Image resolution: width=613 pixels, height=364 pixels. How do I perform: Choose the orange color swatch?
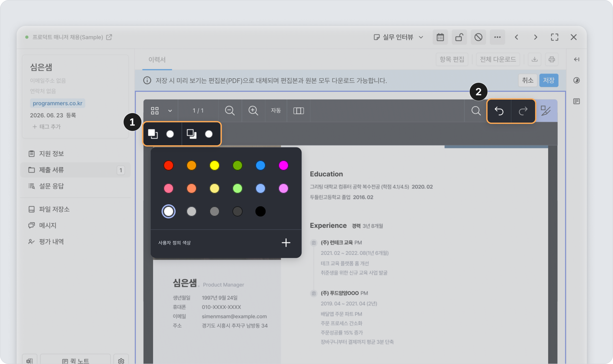pyautogui.click(x=192, y=165)
